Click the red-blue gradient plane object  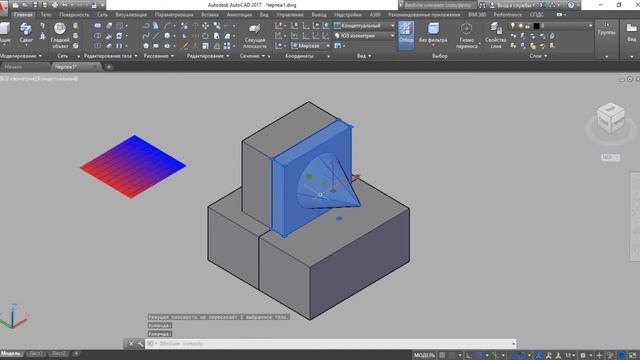point(133,167)
